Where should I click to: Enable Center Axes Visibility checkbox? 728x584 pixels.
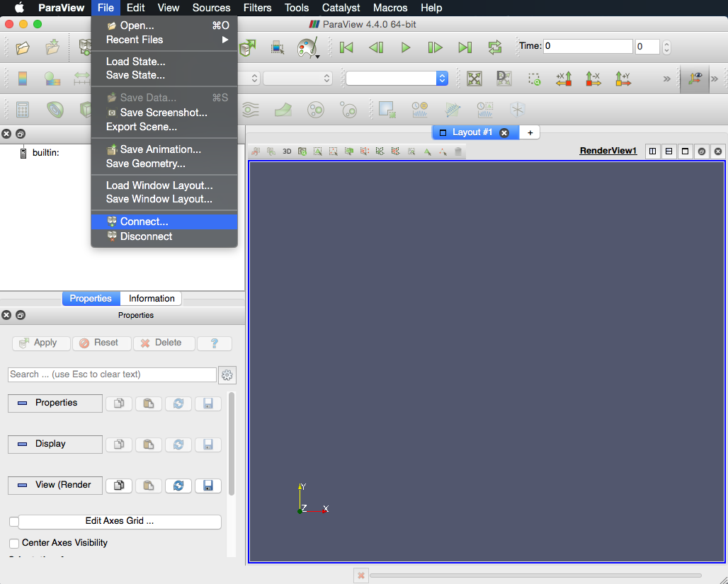click(14, 544)
